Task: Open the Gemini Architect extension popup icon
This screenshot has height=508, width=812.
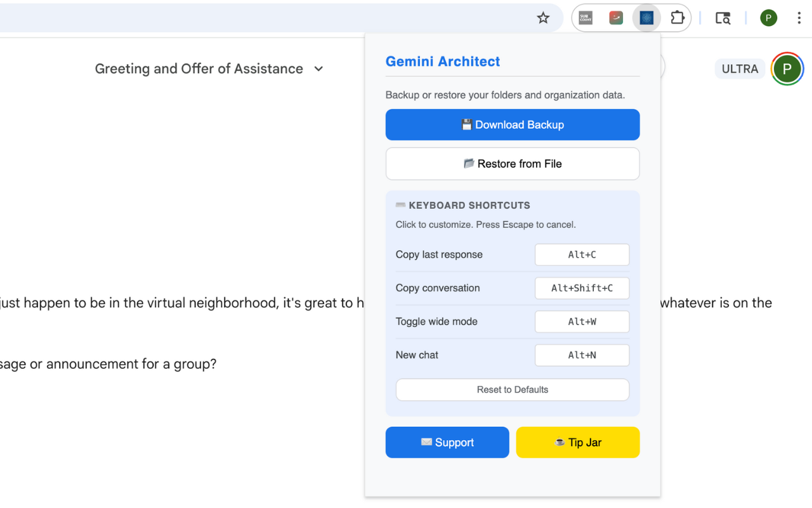Action: tap(646, 18)
